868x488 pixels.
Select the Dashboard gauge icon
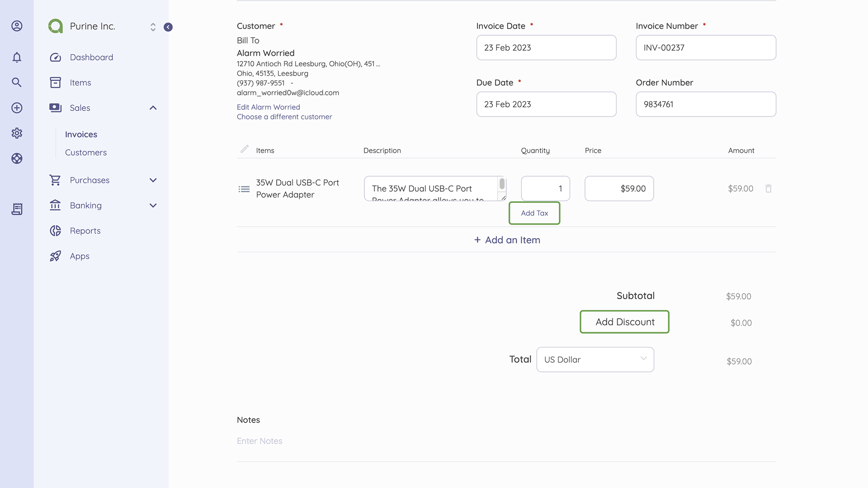(55, 57)
